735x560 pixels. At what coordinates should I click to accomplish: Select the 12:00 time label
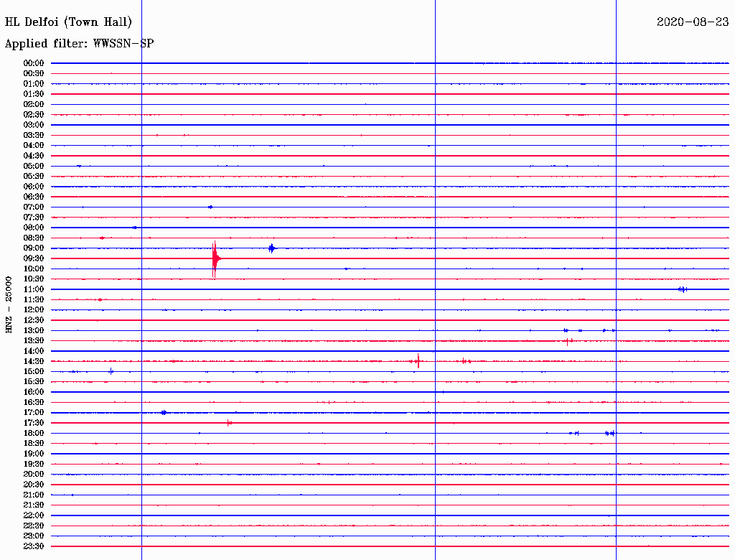click(34, 309)
